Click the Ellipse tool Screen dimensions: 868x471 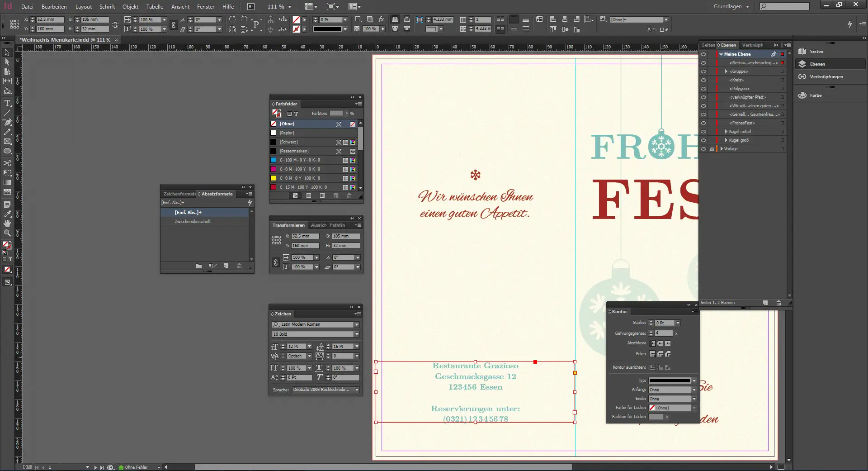(x=7, y=151)
